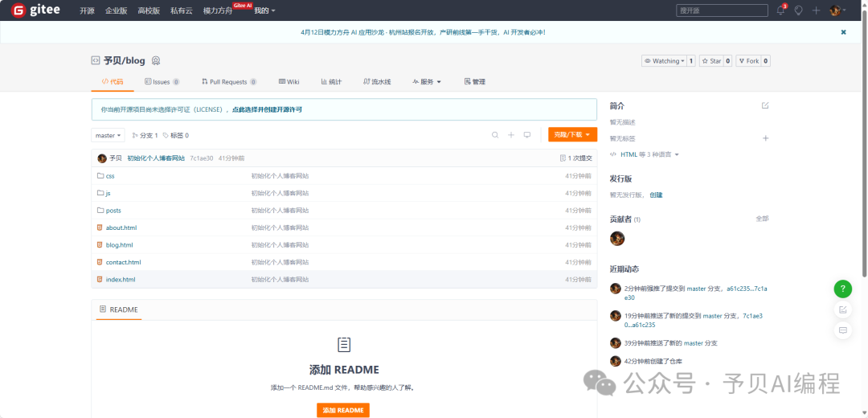Open the master branch dropdown
868x418 pixels.
tap(108, 135)
